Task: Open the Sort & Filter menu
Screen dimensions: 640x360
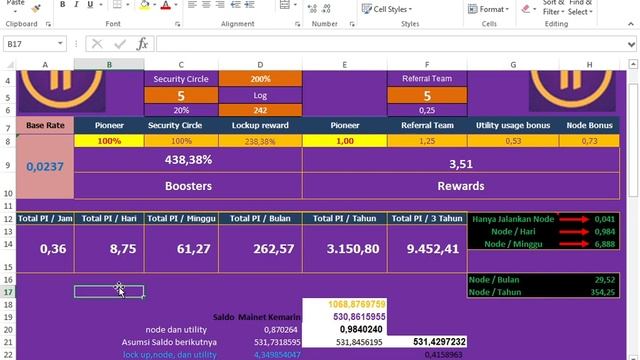Action: point(553,8)
